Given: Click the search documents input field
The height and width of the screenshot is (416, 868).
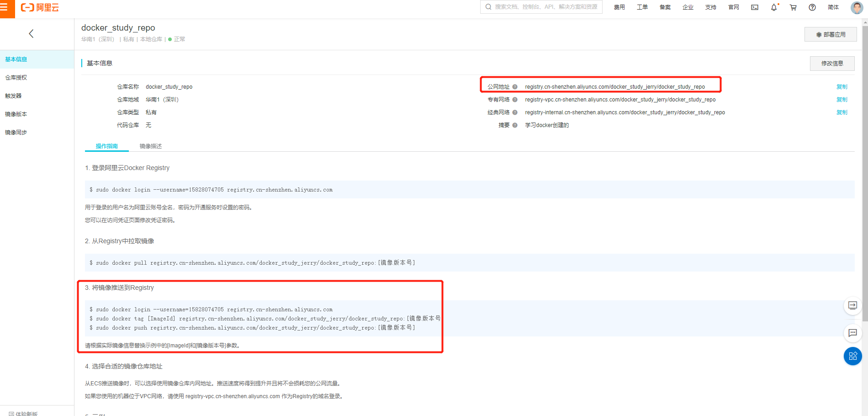Looking at the screenshot, I should pyautogui.click(x=541, y=7).
